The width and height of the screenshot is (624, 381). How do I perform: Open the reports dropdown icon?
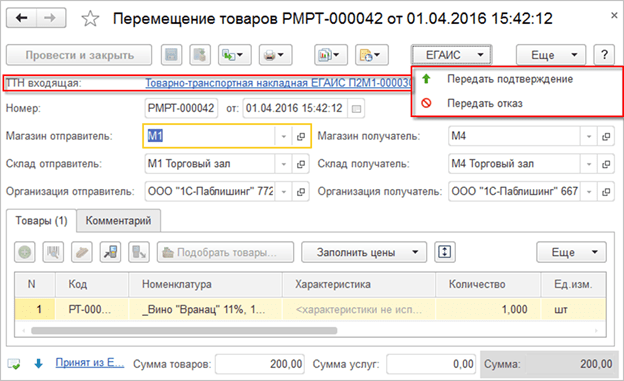(331, 55)
